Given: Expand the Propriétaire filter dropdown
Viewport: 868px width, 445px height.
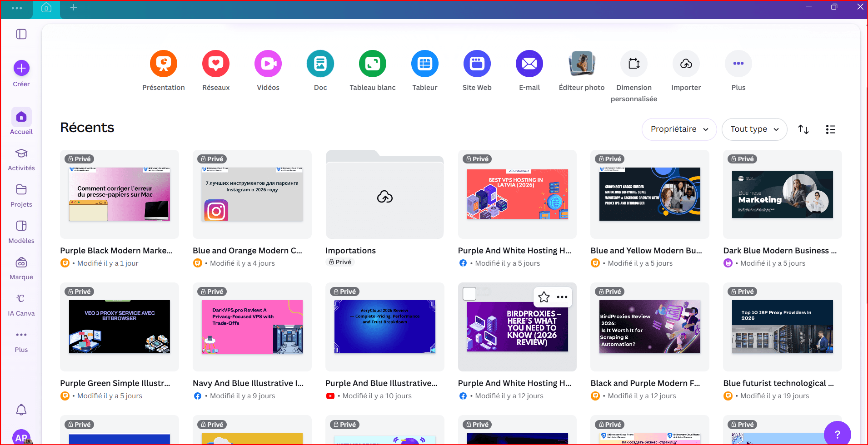Looking at the screenshot, I should 679,129.
